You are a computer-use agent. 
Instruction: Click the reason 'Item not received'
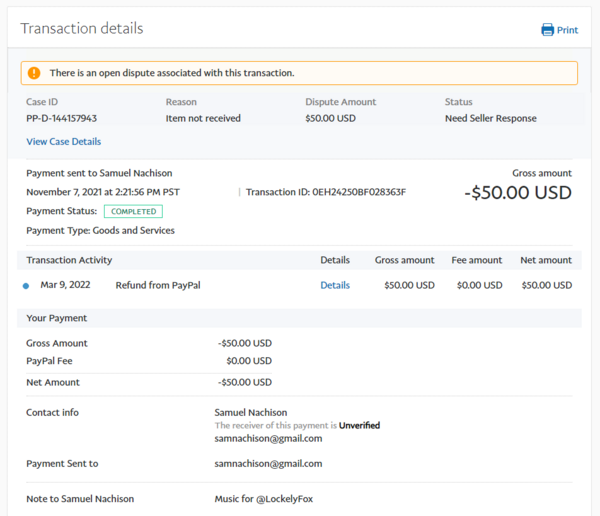click(203, 118)
